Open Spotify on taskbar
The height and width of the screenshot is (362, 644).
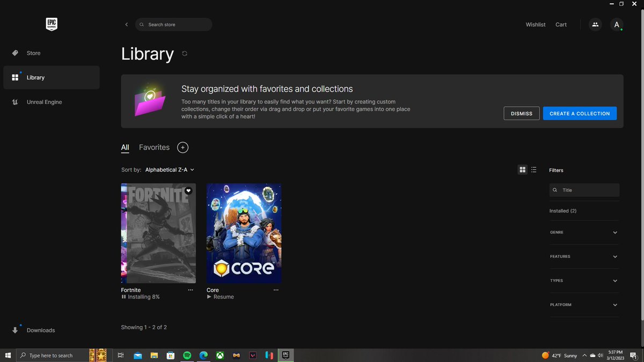tap(187, 356)
